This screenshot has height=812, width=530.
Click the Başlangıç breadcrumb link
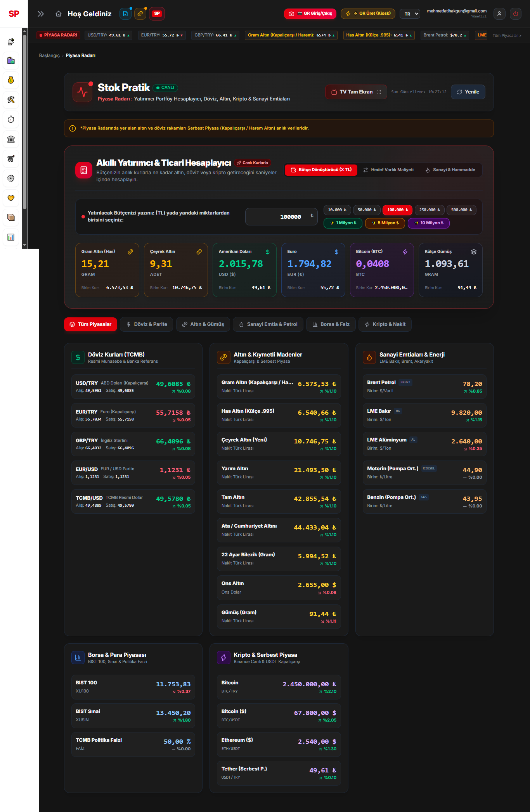pyautogui.click(x=49, y=55)
